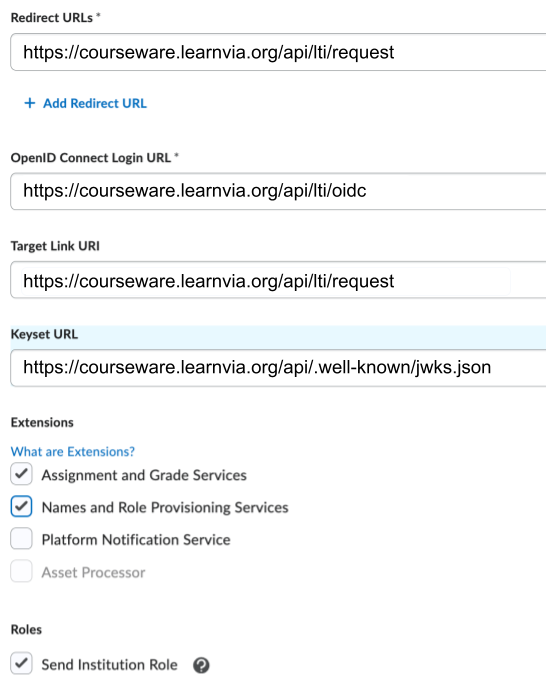Click into the Keyset URL field
The height and width of the screenshot is (675, 546).
tap(278, 368)
